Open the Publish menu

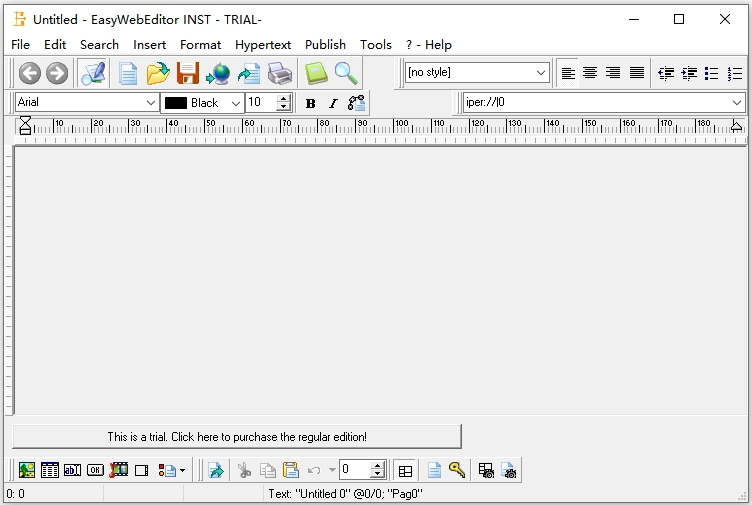[325, 45]
